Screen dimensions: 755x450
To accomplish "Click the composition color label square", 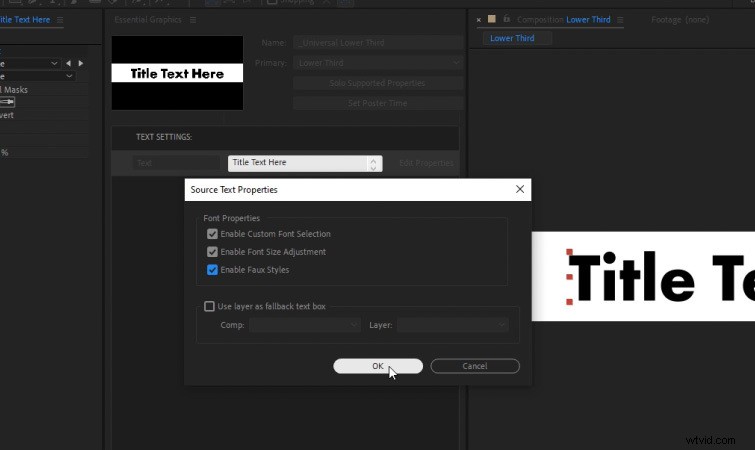I will pyautogui.click(x=492, y=19).
